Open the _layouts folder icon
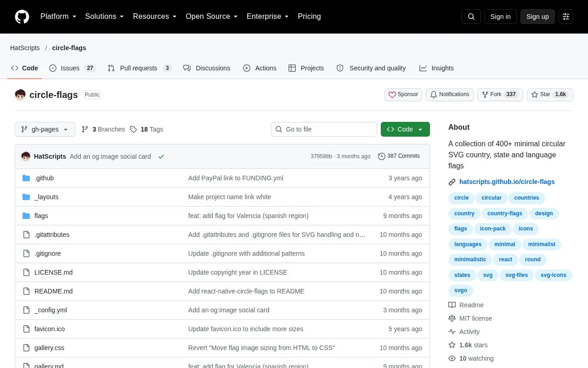 (x=26, y=197)
